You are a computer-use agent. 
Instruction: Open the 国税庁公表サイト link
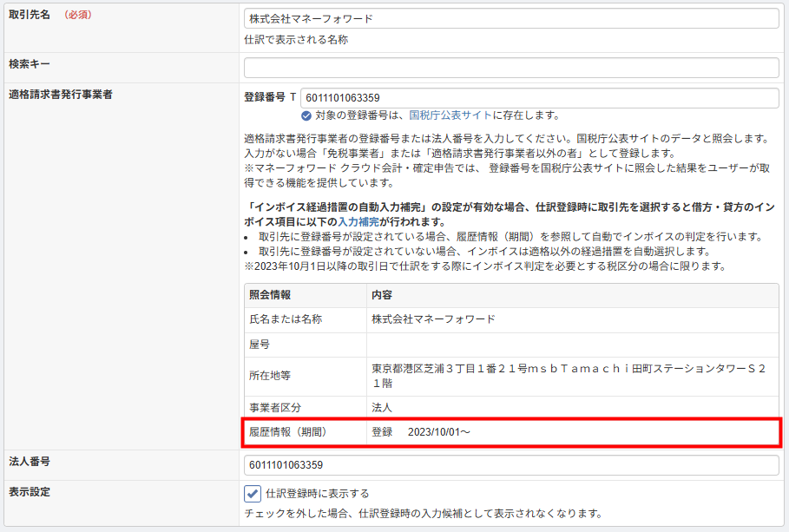pyautogui.click(x=450, y=115)
